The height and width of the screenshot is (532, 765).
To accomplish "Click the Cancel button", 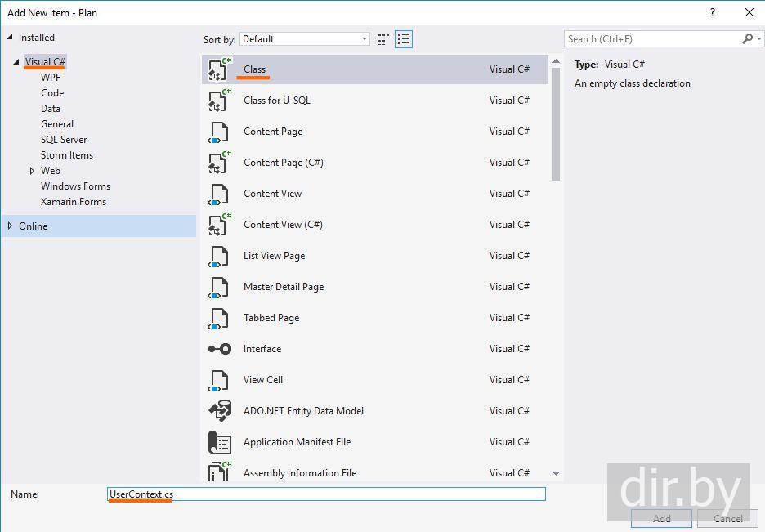I will [x=727, y=518].
